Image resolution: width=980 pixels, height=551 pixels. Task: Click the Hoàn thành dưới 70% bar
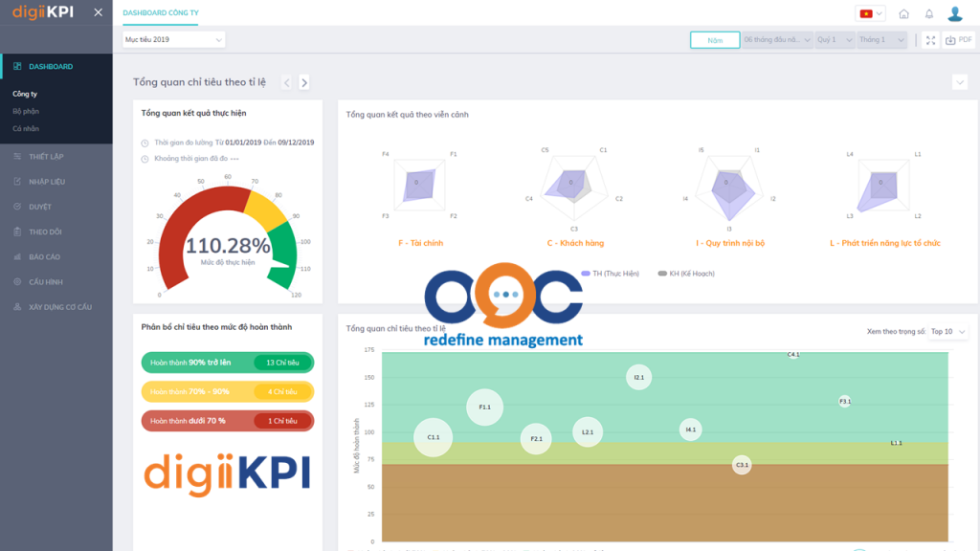[228, 421]
